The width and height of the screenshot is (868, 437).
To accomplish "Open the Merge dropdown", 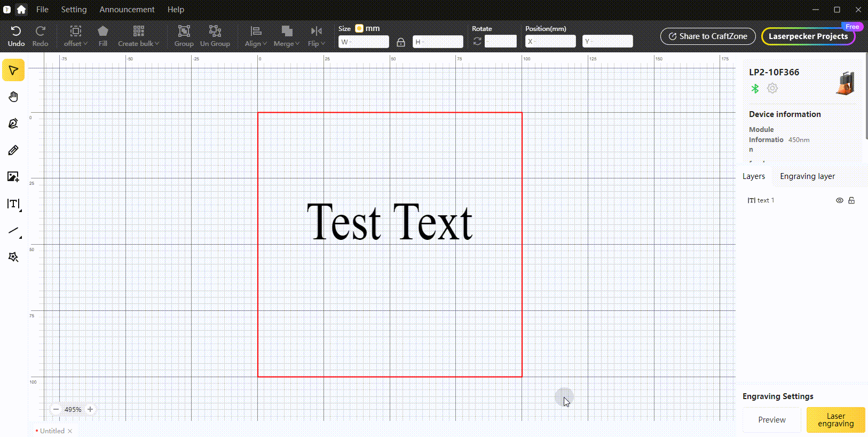I will (x=286, y=36).
